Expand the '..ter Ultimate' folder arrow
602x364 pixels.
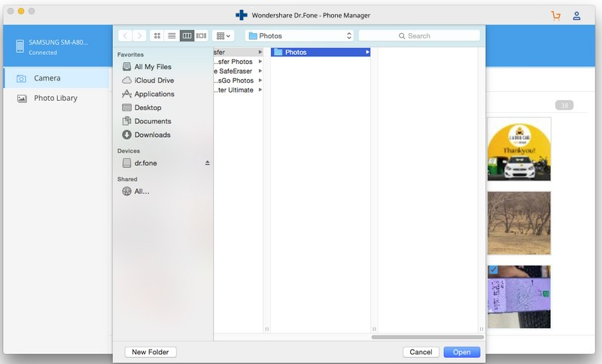(260, 89)
